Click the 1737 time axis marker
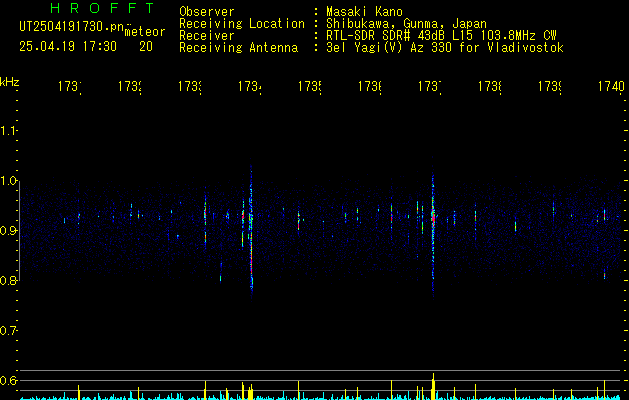Screen dimensions: 629x400 430,86
